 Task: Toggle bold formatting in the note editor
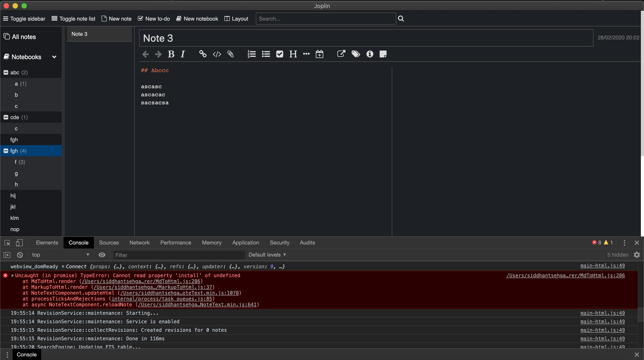[x=171, y=54]
